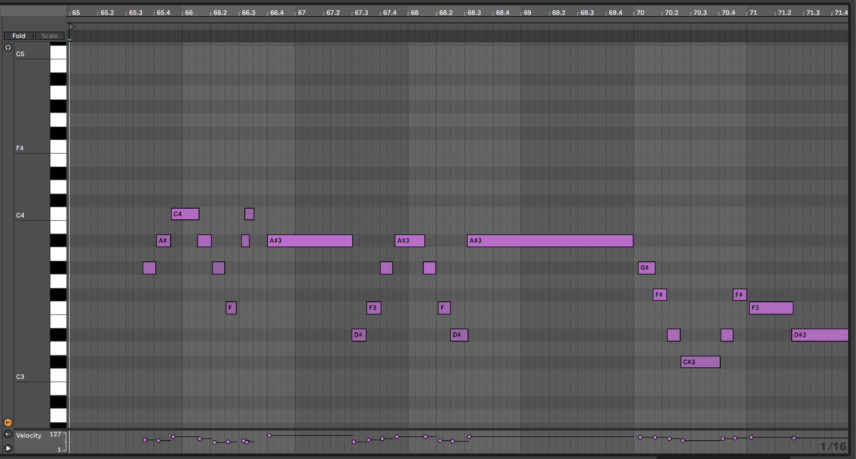Click the 1/16 grid size label

point(833,446)
